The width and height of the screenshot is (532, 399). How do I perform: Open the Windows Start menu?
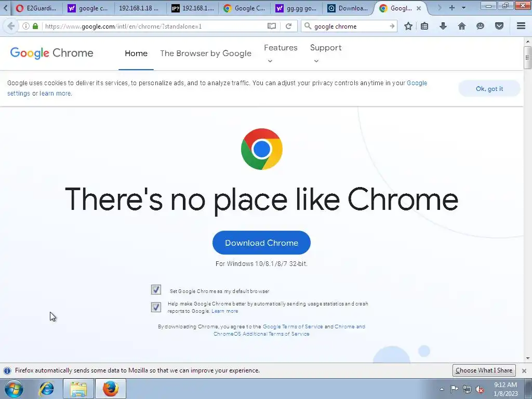[x=14, y=389]
